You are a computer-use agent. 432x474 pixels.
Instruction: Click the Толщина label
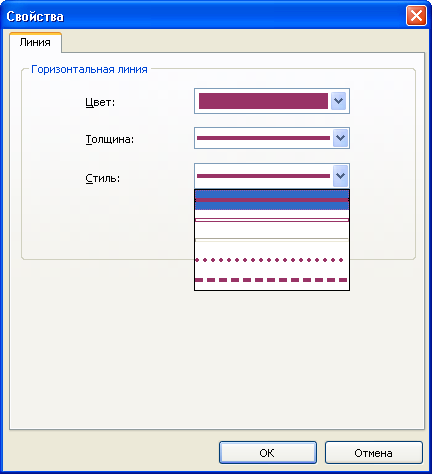110,139
